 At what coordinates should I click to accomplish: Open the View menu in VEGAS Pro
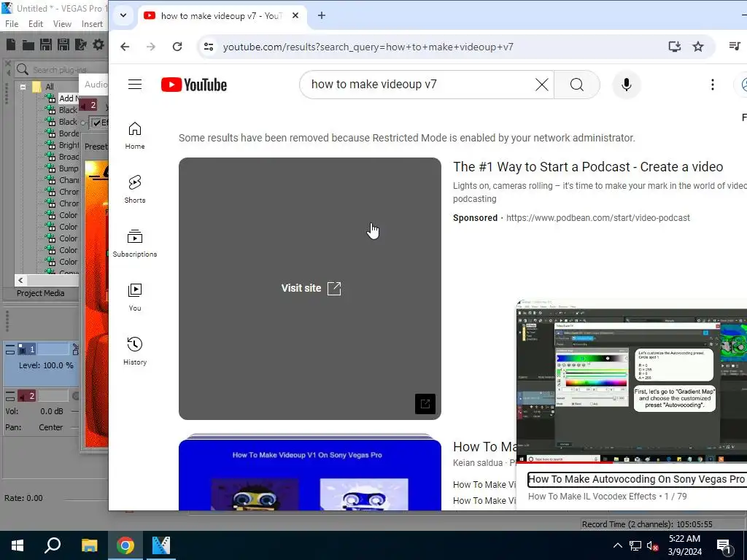62,24
